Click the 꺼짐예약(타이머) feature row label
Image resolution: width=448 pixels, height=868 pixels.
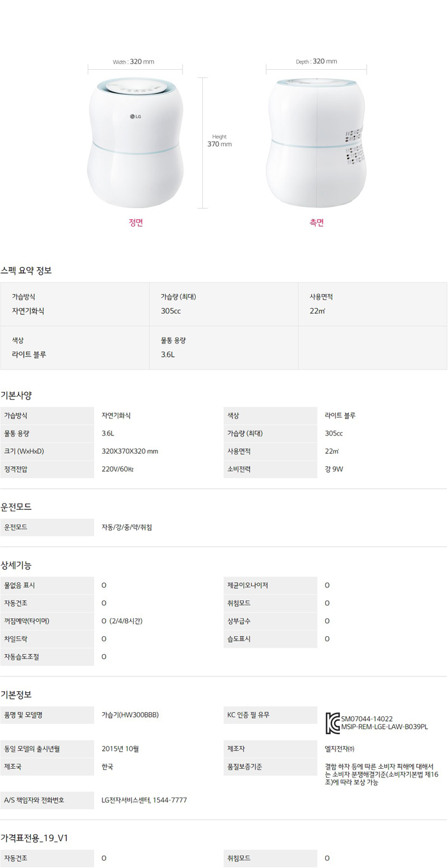(x=27, y=621)
